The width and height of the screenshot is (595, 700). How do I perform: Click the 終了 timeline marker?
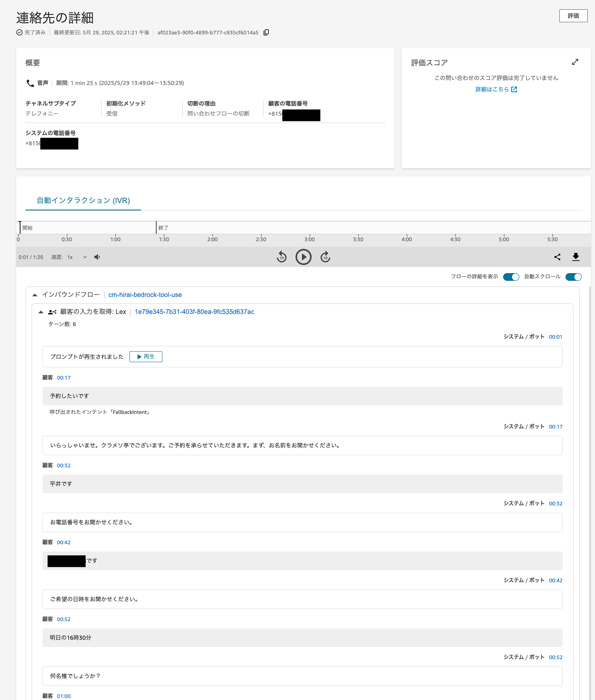[x=163, y=228]
